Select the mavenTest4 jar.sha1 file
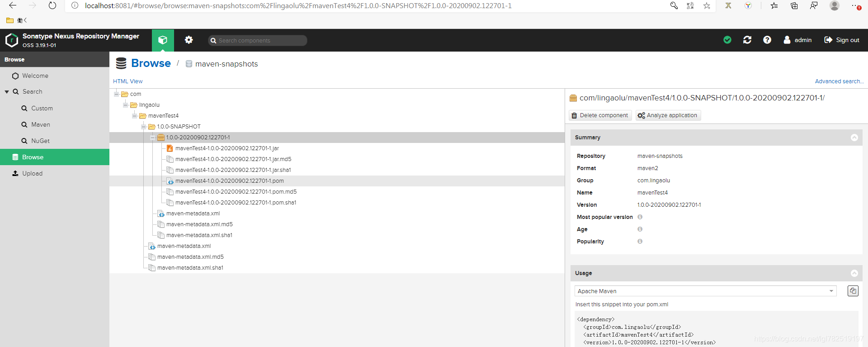This screenshot has height=347, width=868. [x=233, y=170]
